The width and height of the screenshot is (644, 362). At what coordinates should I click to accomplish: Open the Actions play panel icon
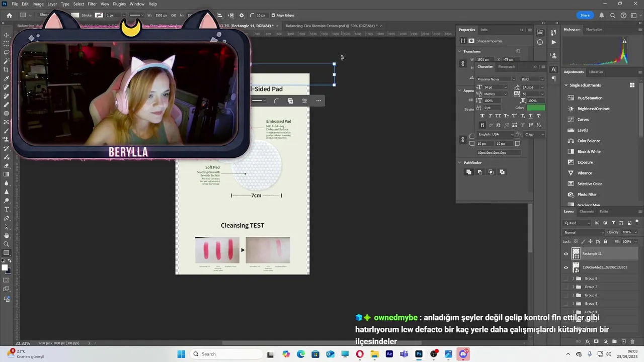tap(554, 42)
